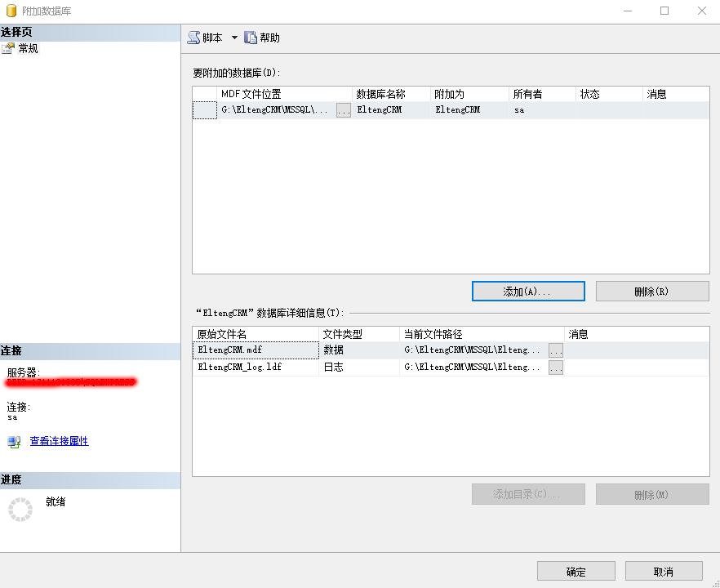
Task: Click the MDF 文件位置 column header
Action: (284, 94)
